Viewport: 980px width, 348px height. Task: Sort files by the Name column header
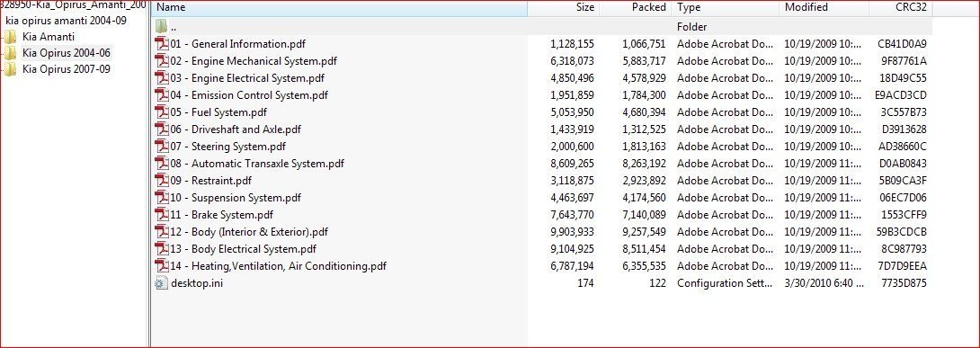click(x=340, y=8)
